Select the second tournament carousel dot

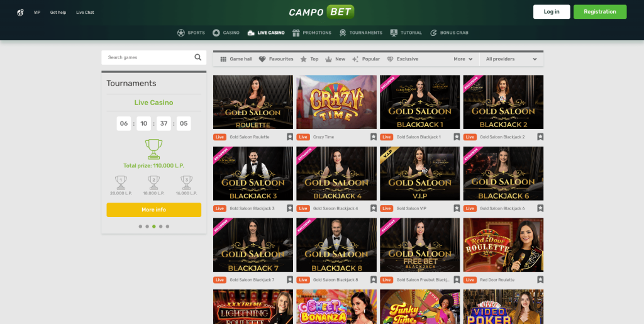[x=147, y=226]
